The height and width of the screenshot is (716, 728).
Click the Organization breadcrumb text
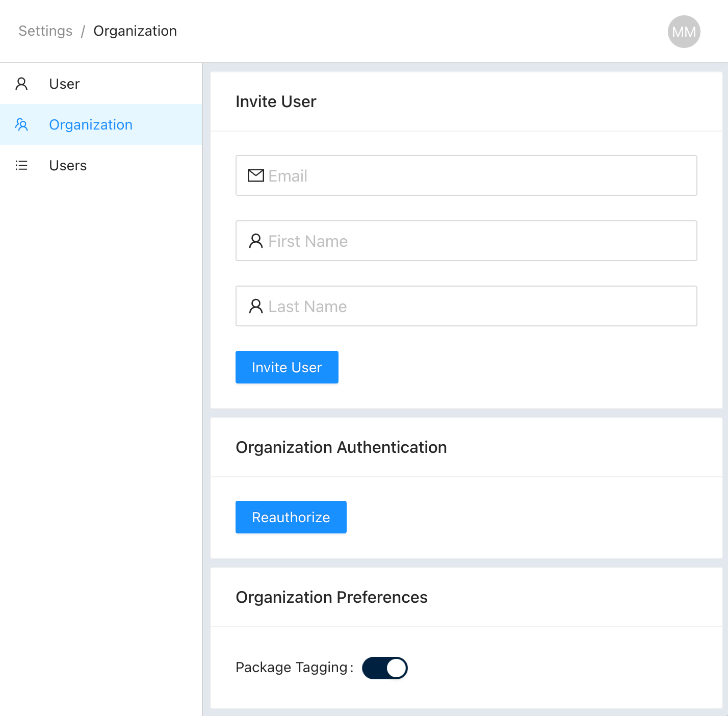click(135, 31)
